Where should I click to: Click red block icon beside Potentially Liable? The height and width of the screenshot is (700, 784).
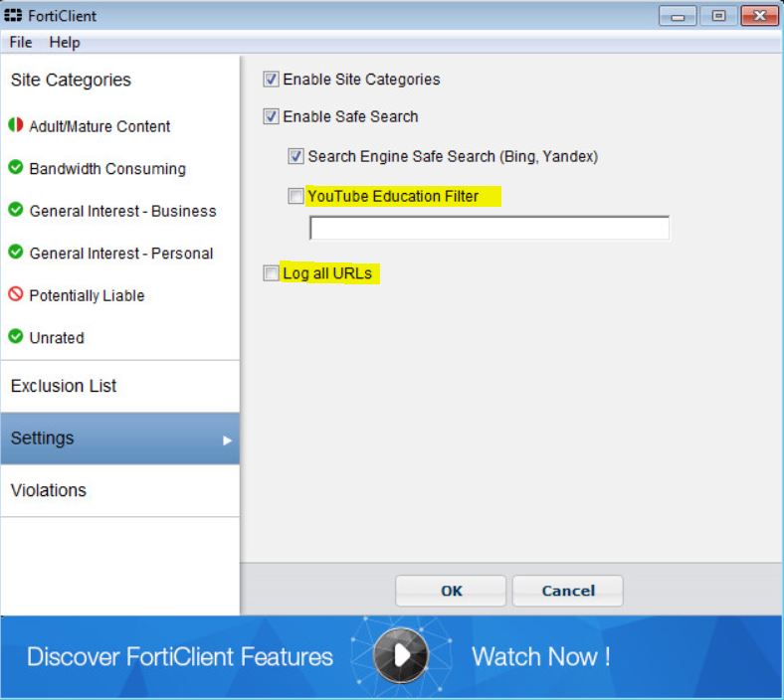pos(16,295)
